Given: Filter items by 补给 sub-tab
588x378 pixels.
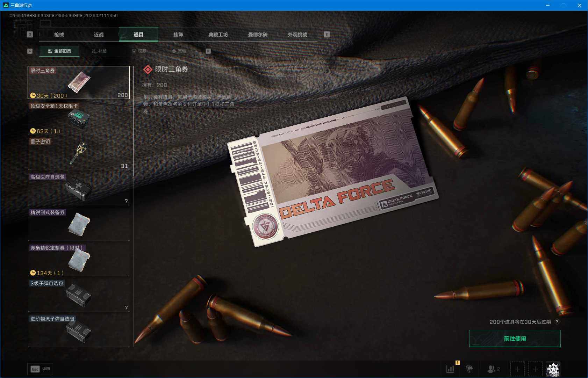Looking at the screenshot, I should click(x=99, y=51).
